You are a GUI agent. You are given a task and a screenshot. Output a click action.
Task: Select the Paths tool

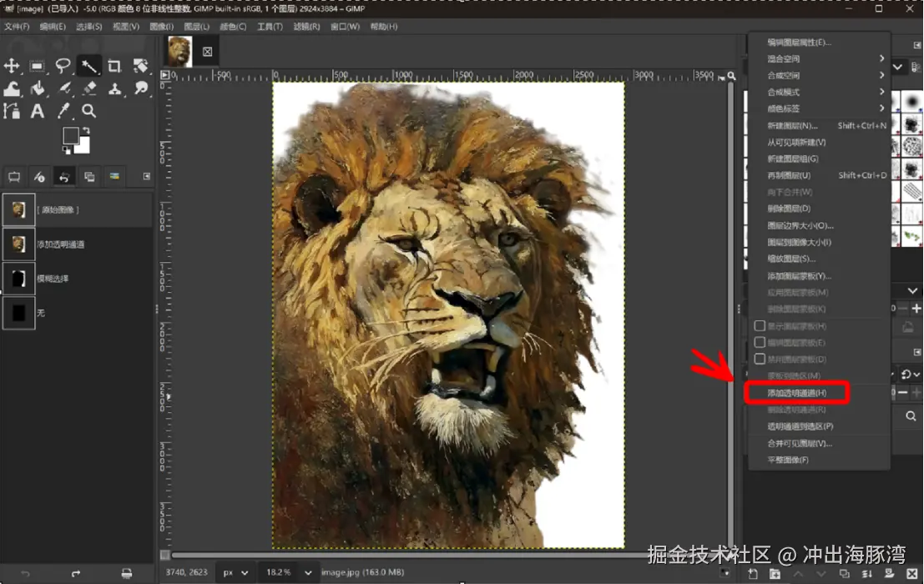12,111
